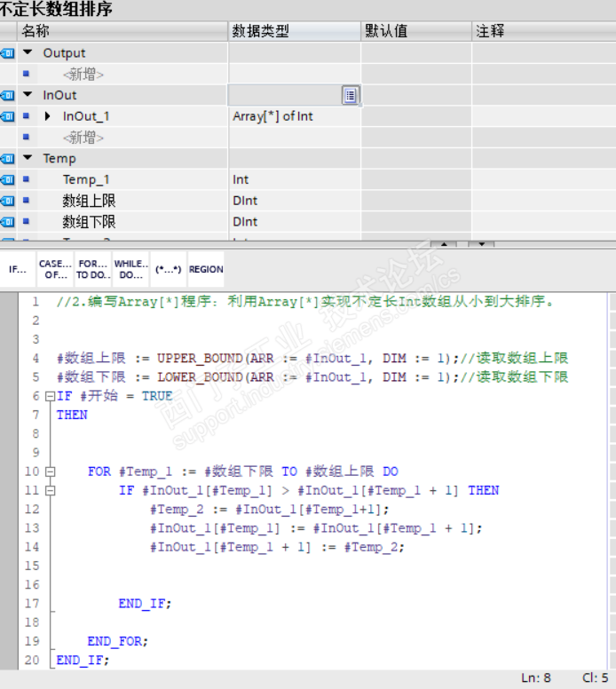Screen dimensions: 616x689
Task: Click the comment on line 1
Action: tap(305, 302)
